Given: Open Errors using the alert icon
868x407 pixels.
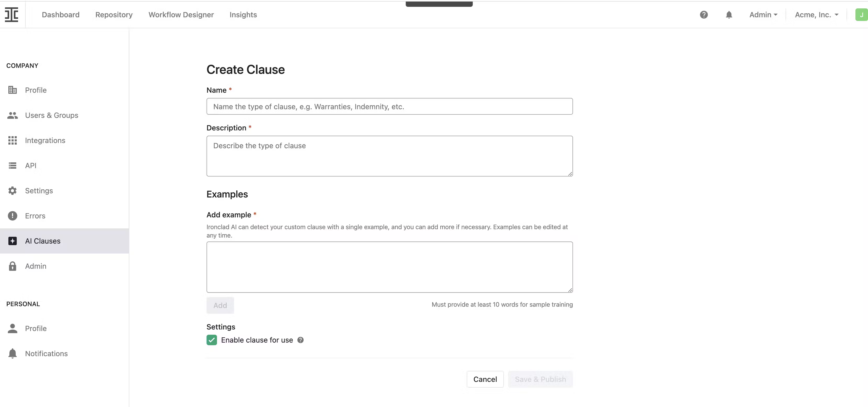Looking at the screenshot, I should tap(13, 216).
